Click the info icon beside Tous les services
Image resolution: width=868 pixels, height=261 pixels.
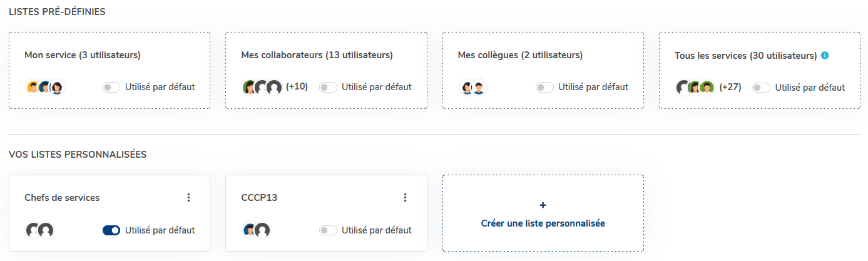(825, 55)
